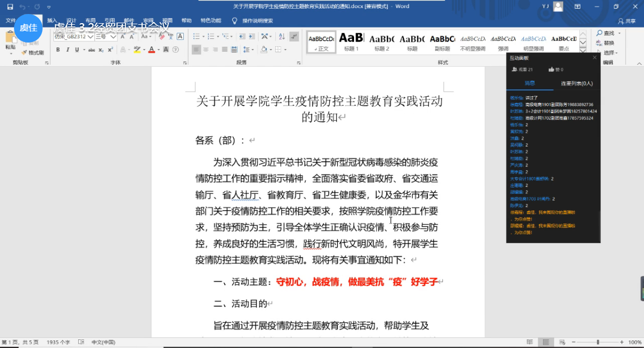
Task: Click the bullet list icon
Action: point(197,37)
